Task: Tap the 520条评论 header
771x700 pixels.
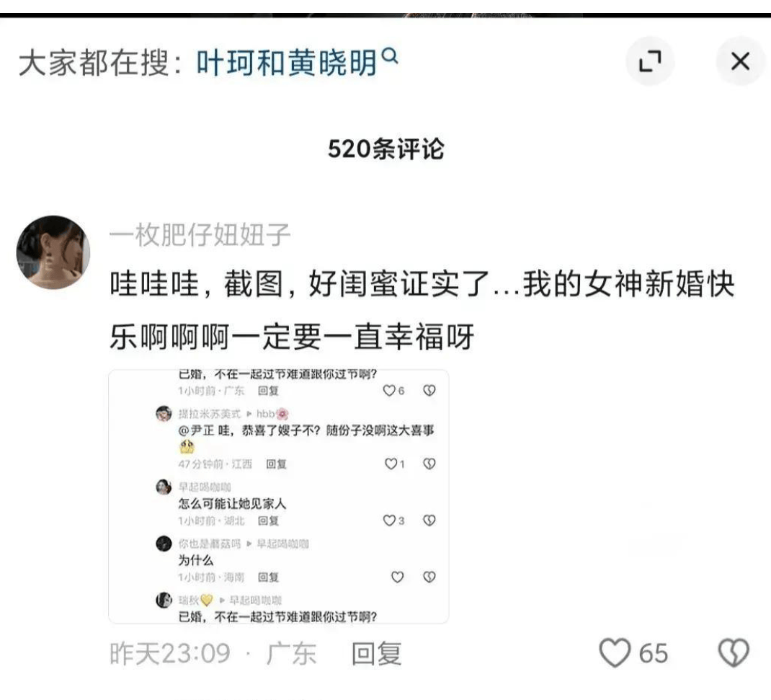Action: [386, 149]
